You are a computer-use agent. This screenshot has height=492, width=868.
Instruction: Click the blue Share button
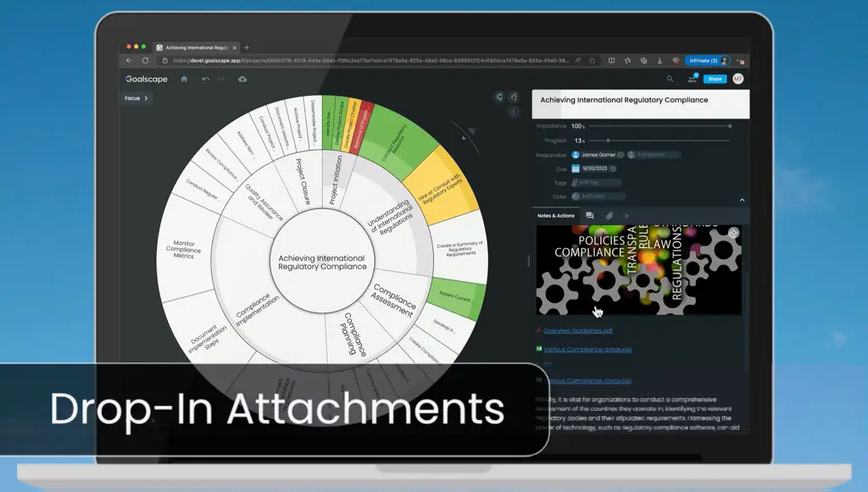[715, 79]
